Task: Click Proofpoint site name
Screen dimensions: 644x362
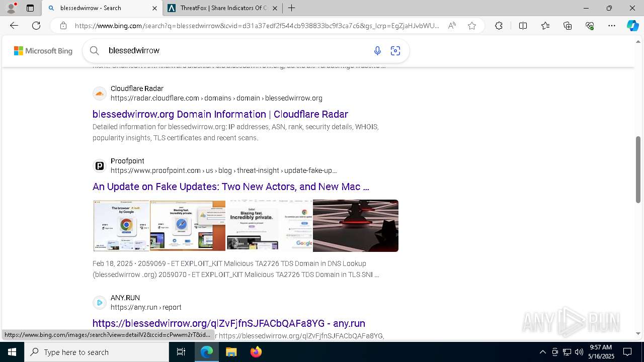Action: point(127,161)
